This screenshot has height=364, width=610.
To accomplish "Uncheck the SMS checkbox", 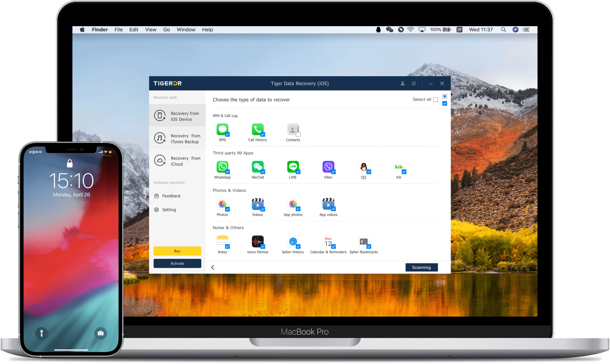I will [228, 134].
